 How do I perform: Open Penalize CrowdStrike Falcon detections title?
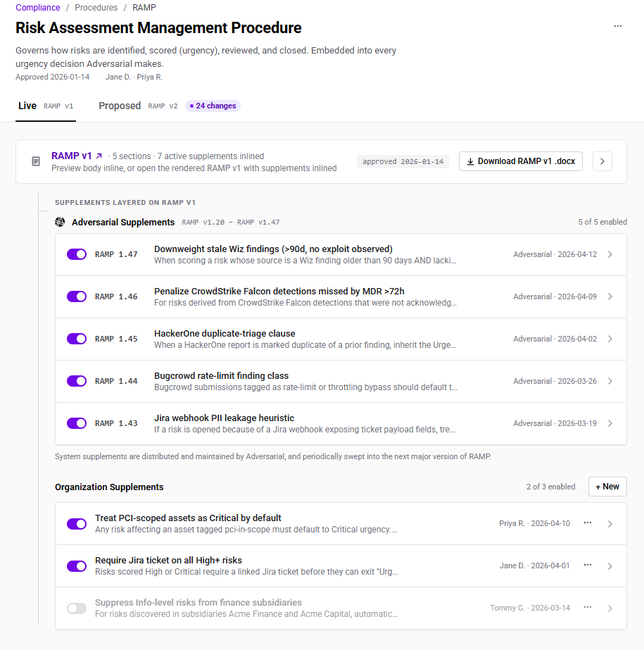(x=279, y=292)
